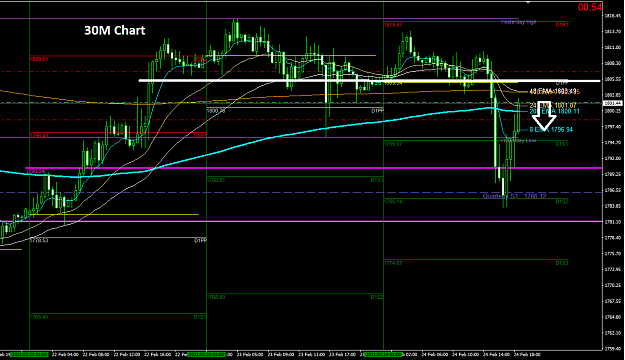Click the 23 Feb 09:00 time axis label
This screenshot has height=360, width=625.
(x=281, y=354)
